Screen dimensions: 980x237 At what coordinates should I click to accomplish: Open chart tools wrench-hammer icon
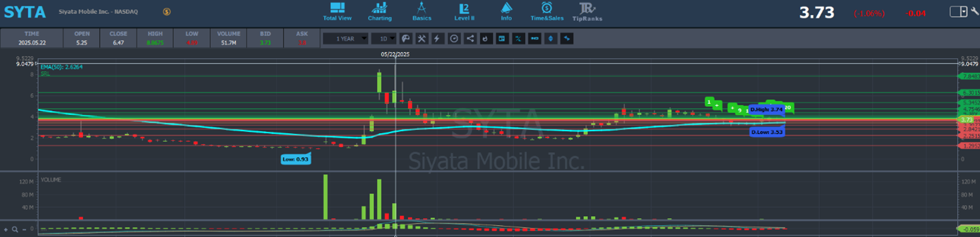[422, 39]
